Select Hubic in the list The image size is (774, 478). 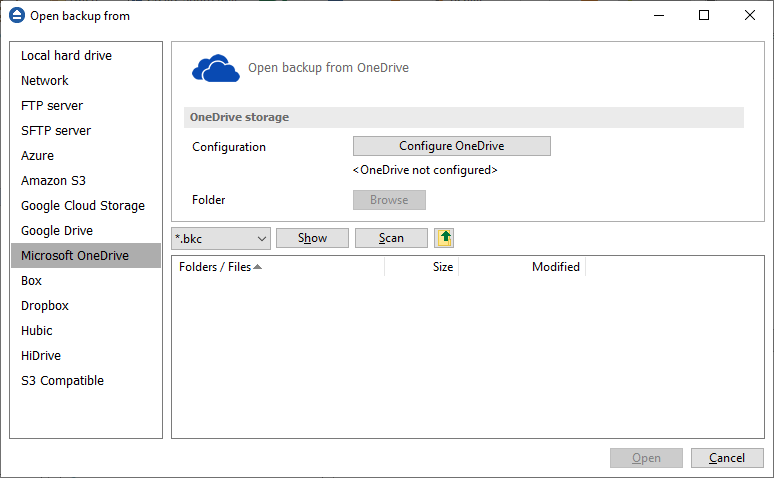pos(86,330)
